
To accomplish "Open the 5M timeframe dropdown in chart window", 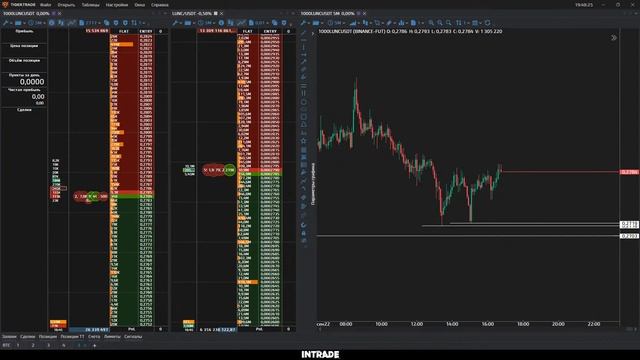I will (336, 23).
